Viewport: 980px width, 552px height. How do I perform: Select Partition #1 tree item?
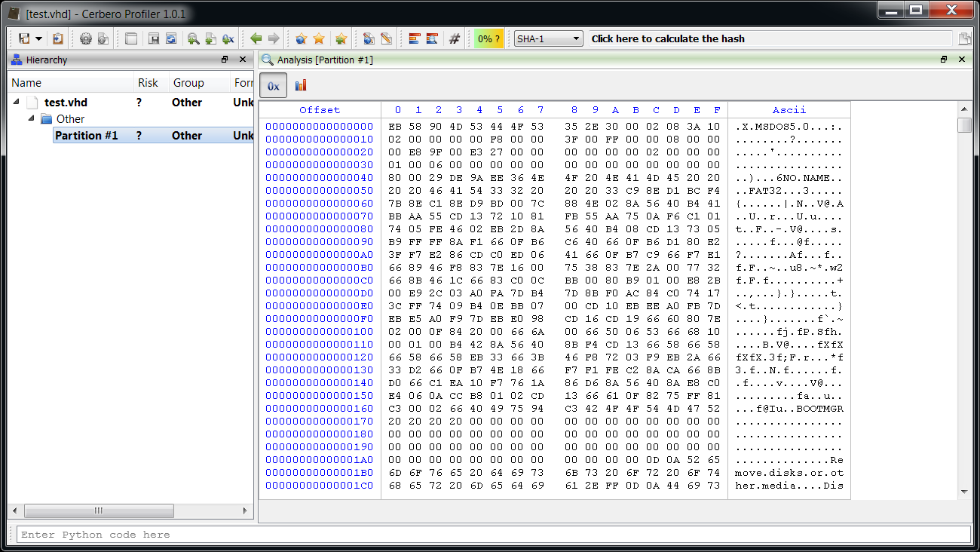pos(87,136)
